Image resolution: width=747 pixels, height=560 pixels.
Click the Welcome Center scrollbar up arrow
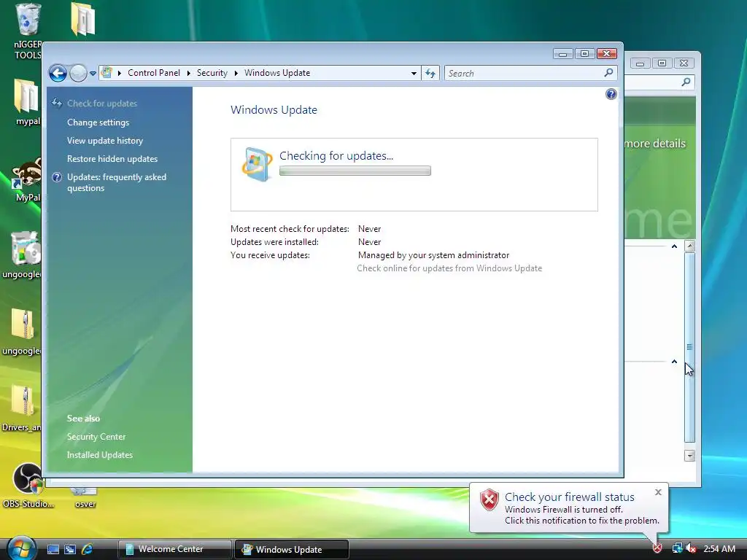click(689, 246)
